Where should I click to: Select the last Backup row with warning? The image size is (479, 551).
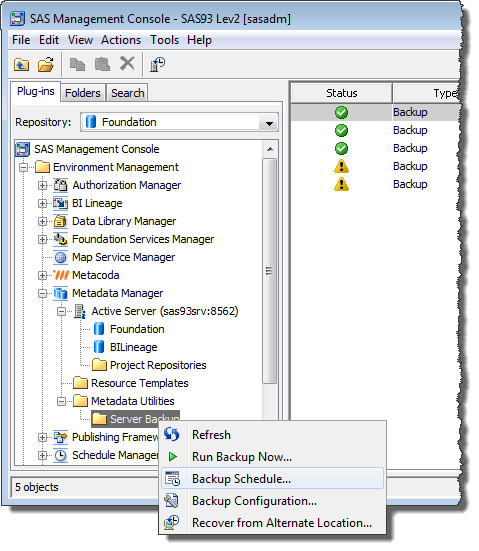375,184
